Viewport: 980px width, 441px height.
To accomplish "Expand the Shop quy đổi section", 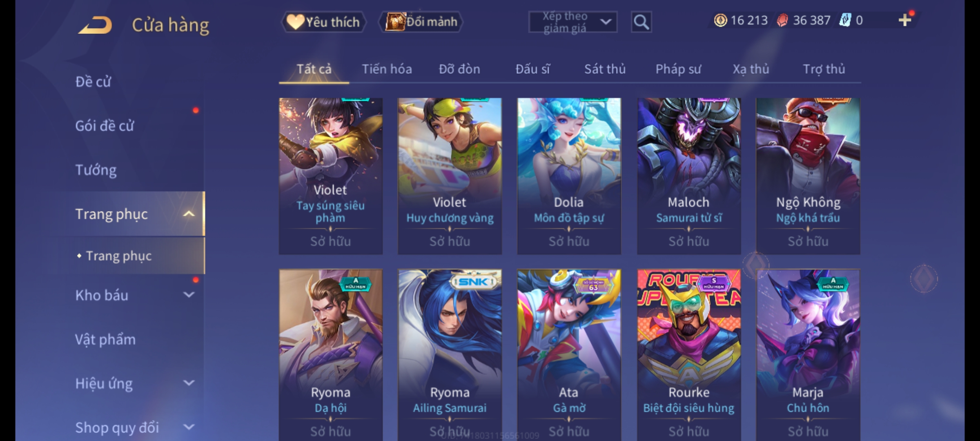I will [189, 427].
